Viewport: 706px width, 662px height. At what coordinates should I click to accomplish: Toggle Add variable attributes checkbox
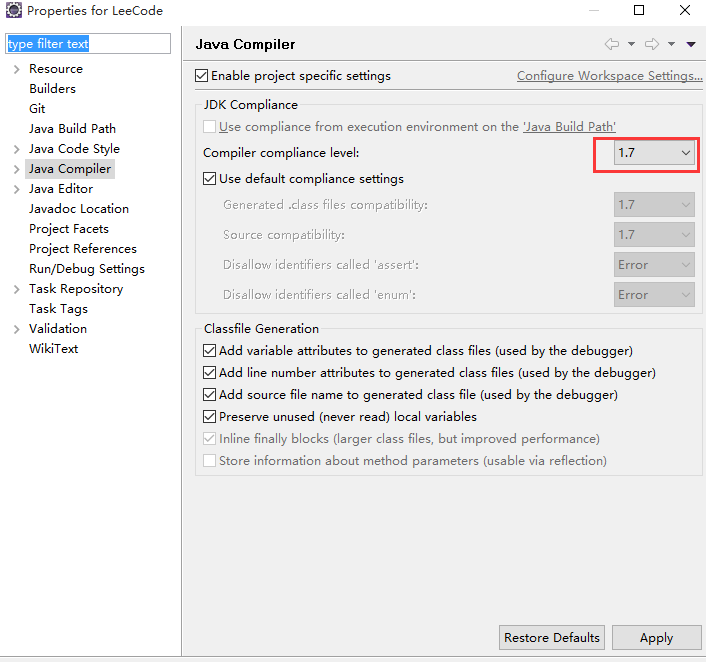coord(209,350)
